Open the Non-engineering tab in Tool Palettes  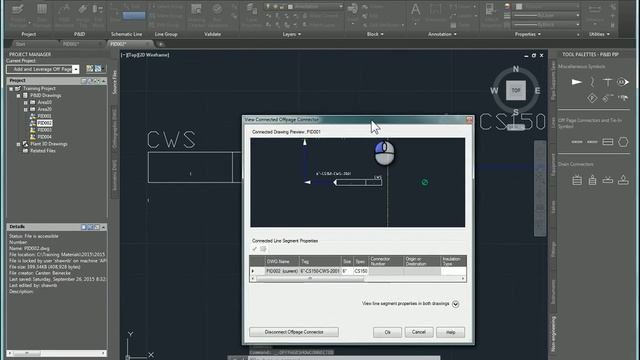(554, 333)
